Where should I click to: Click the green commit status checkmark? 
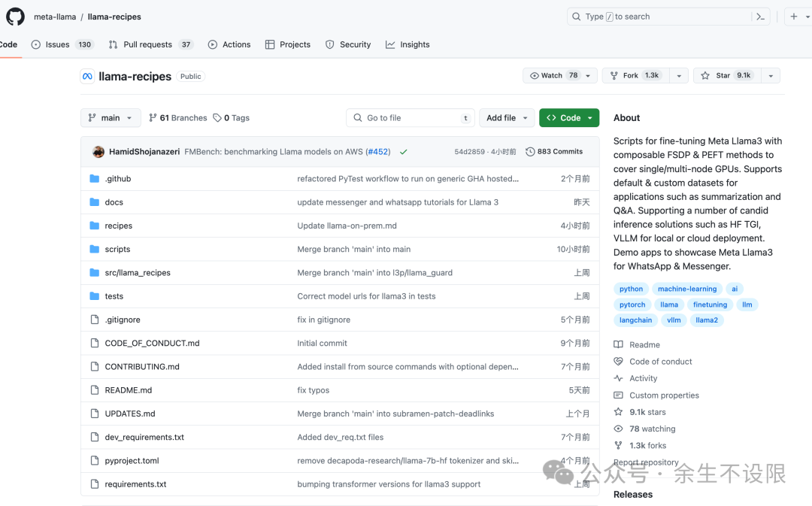point(404,152)
